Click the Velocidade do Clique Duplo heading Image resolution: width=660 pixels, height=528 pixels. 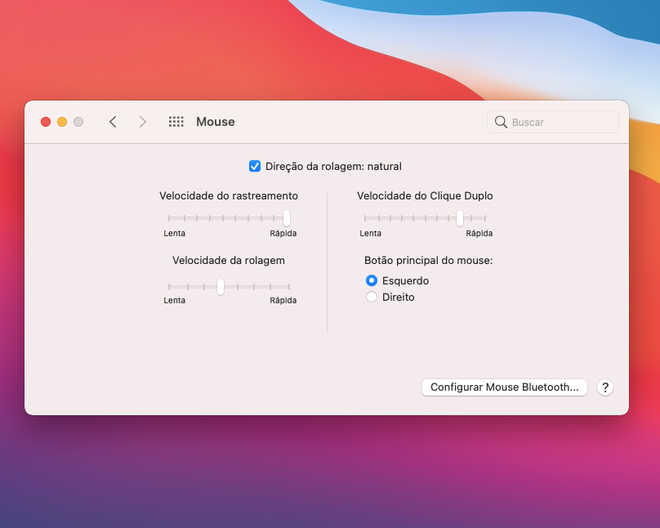coord(425,196)
